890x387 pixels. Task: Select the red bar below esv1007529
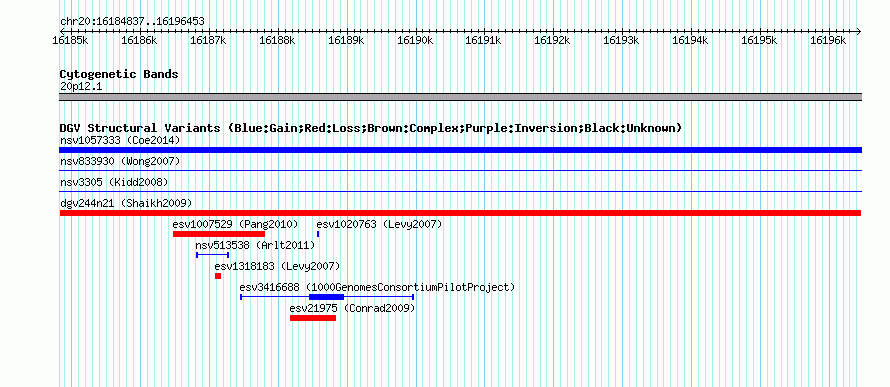[x=219, y=234]
